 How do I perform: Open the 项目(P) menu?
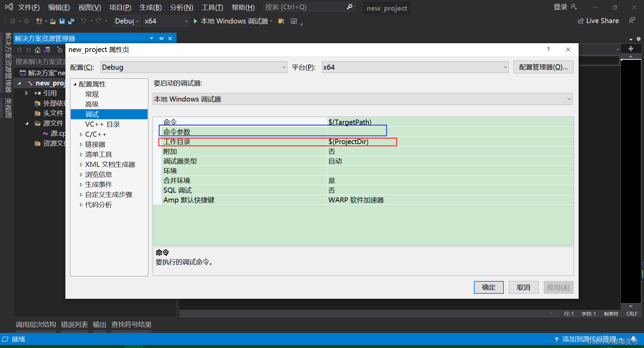pos(120,7)
